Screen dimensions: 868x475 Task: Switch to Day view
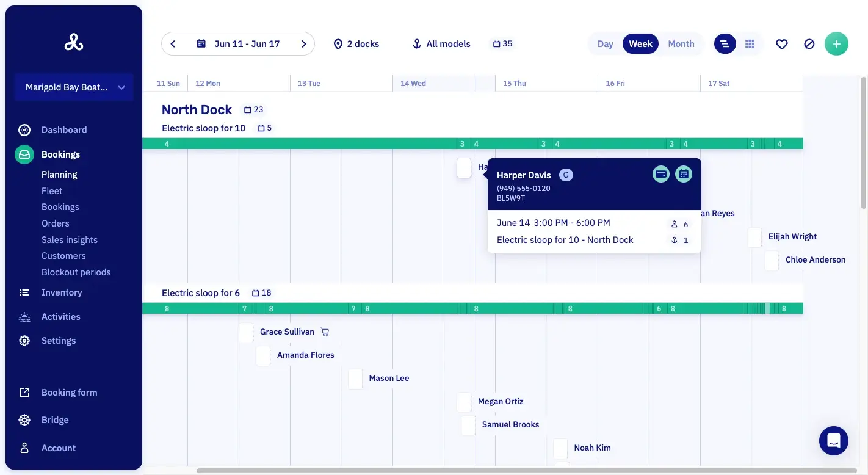[606, 44]
